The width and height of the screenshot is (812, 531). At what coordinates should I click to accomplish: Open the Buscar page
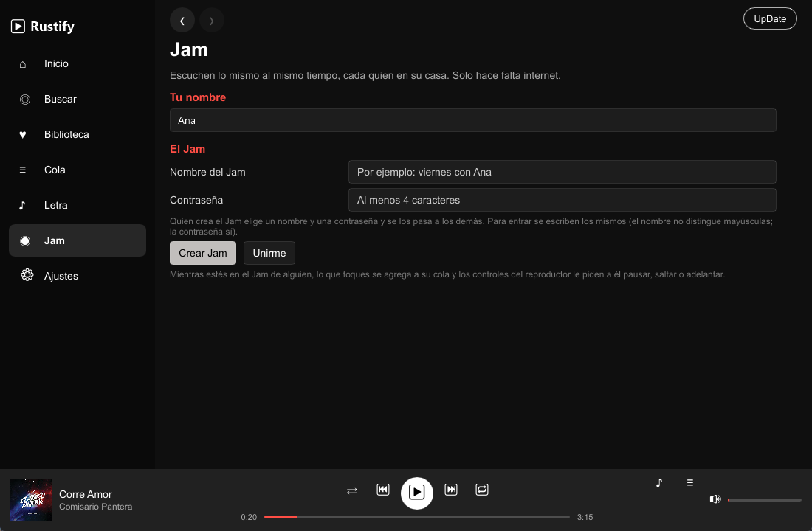(78, 99)
